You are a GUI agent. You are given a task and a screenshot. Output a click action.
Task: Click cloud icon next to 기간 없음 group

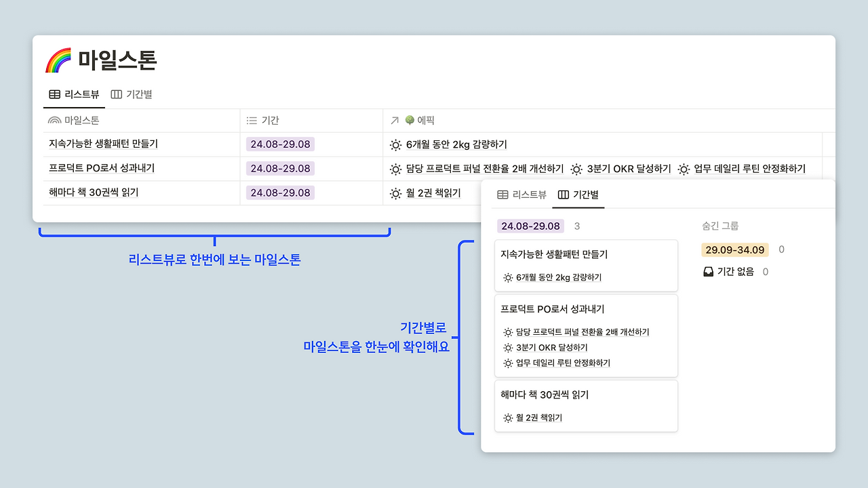(x=707, y=271)
